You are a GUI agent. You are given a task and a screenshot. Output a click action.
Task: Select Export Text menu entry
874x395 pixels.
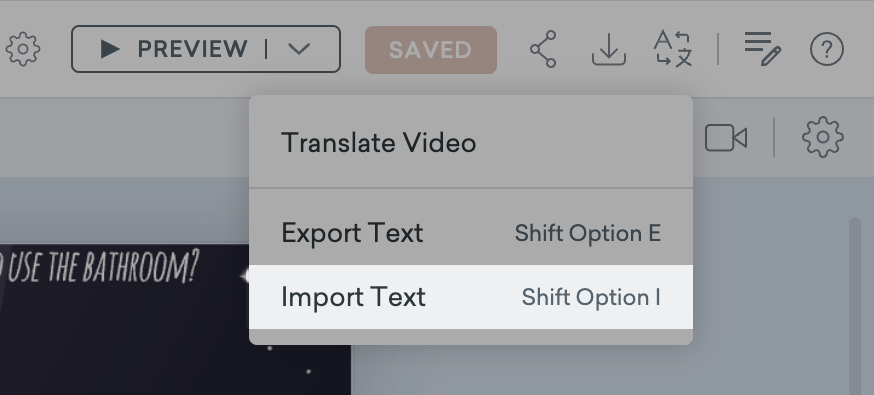click(471, 233)
